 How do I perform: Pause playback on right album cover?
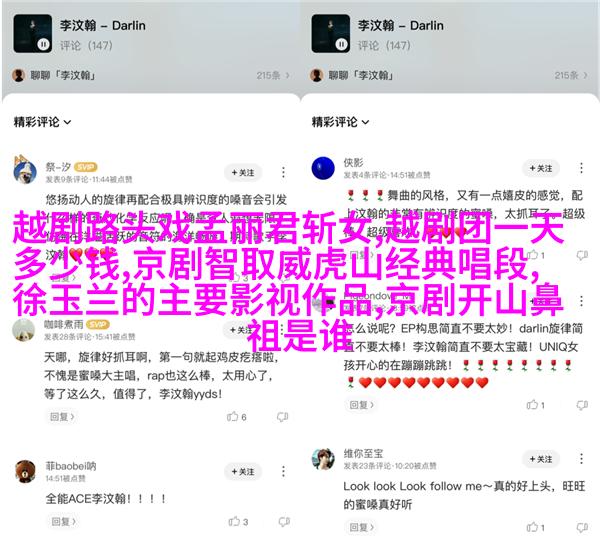pos(341,45)
